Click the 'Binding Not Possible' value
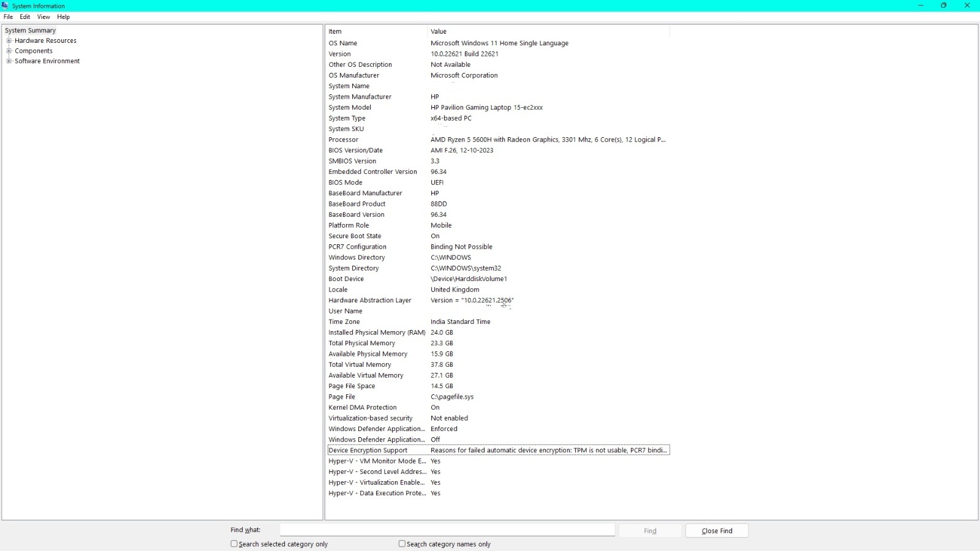 coord(461,247)
